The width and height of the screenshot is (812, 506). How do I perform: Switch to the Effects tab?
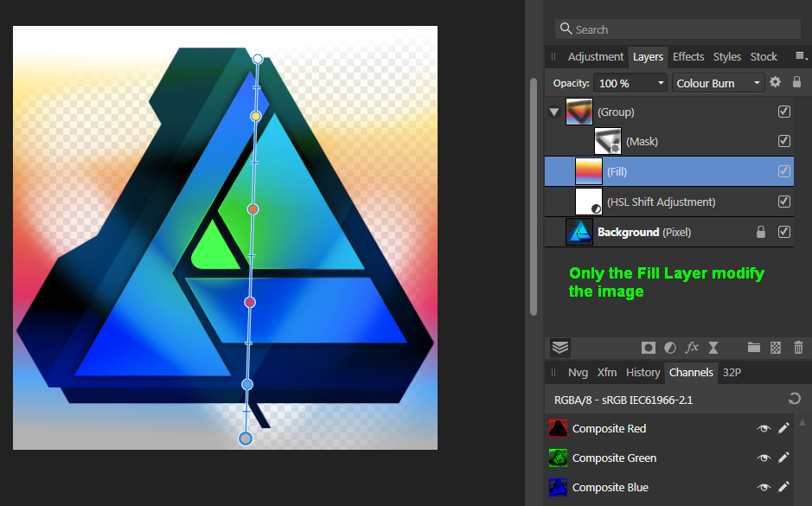click(688, 56)
